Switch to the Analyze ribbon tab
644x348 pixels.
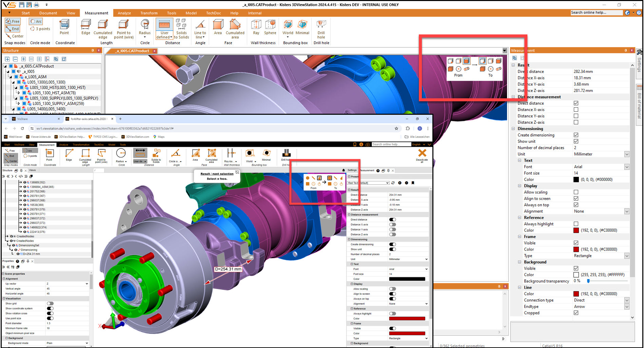point(124,13)
